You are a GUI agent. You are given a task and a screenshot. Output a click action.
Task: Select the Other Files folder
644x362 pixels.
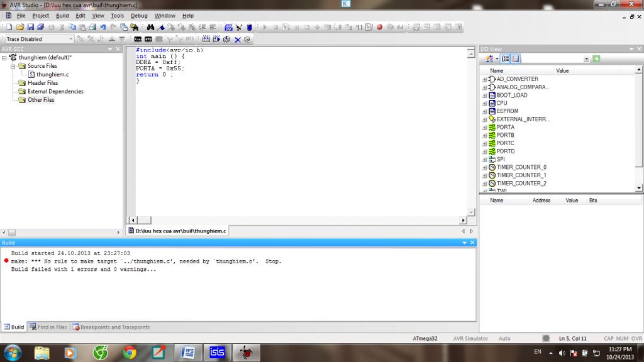point(41,100)
